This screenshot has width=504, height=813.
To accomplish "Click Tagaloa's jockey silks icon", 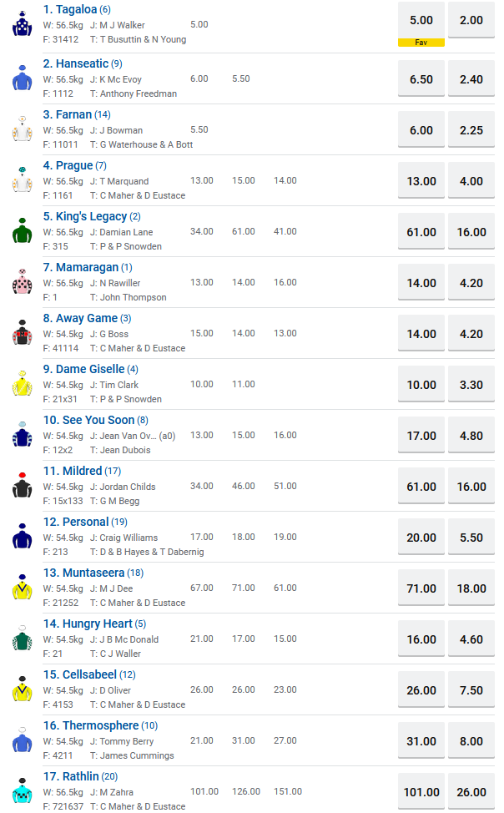I will (x=22, y=24).
